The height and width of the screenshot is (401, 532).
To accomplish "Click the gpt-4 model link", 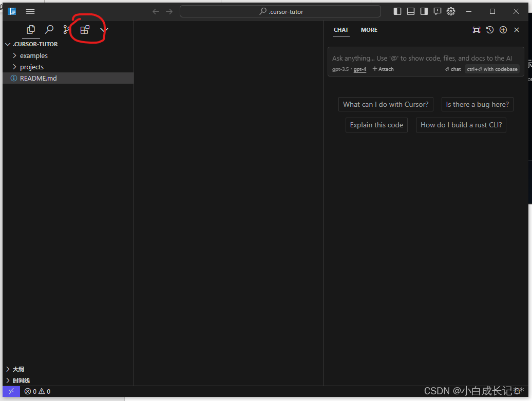I will [359, 69].
